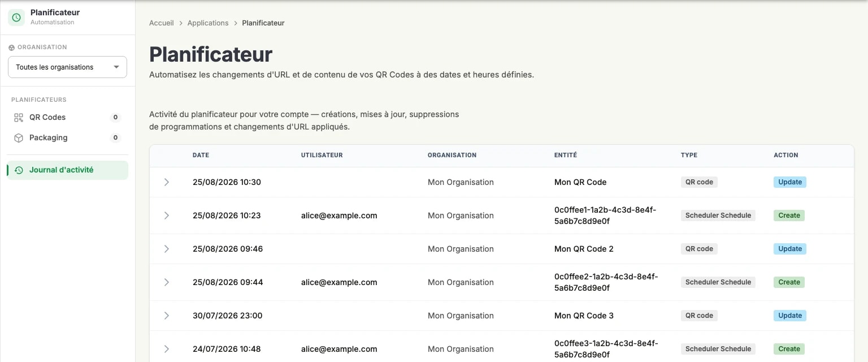Click the entity name Mon QR Code 3
Image resolution: width=868 pixels, height=362 pixels.
tap(584, 316)
